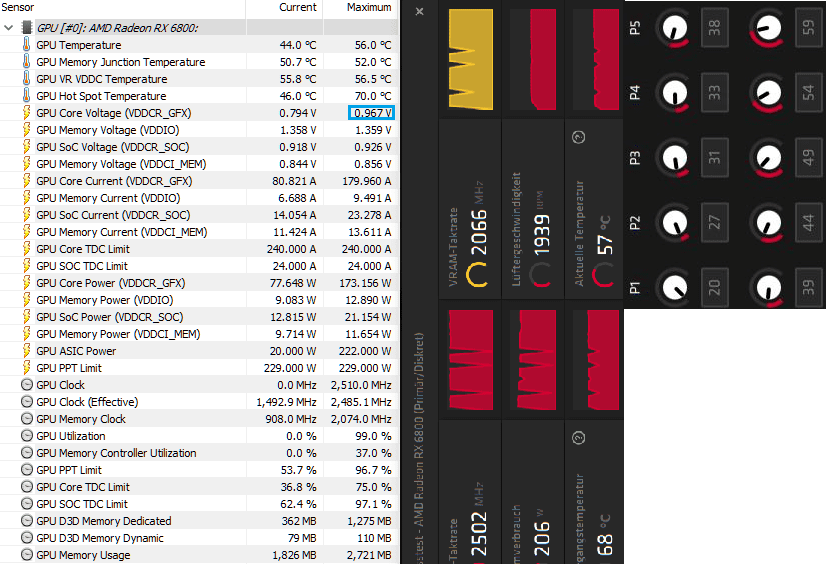The image size is (826, 564).
Task: Click the lightning icon beside GPU Memory Voltage (VDDIO)
Action: (x=26, y=130)
